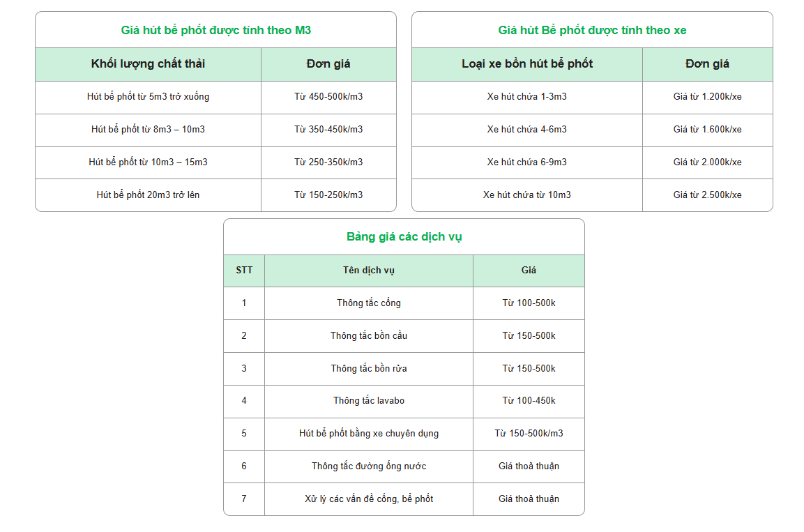This screenshot has width=804, height=532.
Task: Click the 'Xử lý các vấn đề cống, bể phốt' cell
Action: [x=369, y=499]
